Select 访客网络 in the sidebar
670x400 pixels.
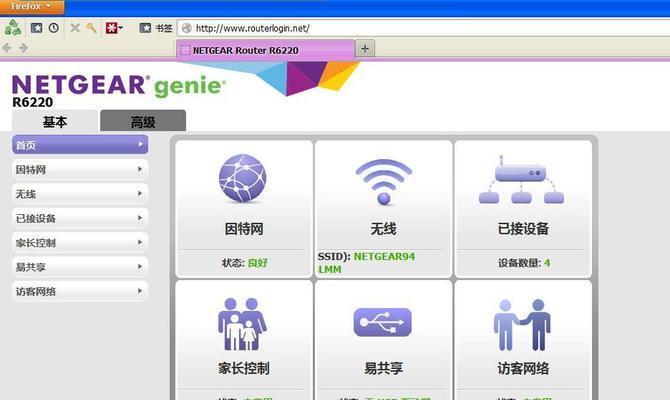(x=80, y=291)
